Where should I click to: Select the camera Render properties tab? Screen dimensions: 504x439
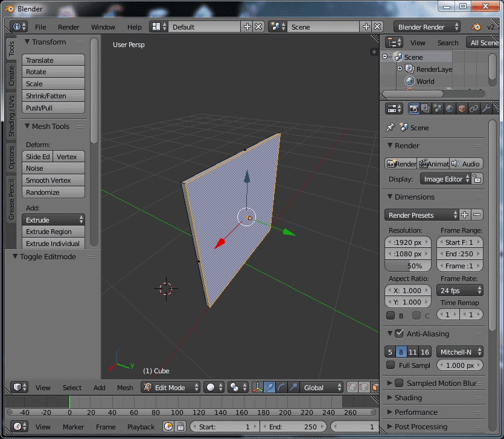[x=414, y=108]
